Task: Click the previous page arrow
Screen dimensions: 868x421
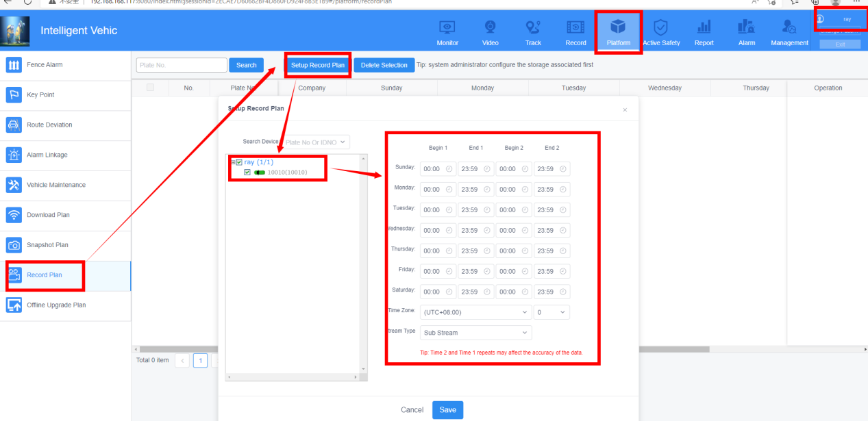Action: coord(182,361)
